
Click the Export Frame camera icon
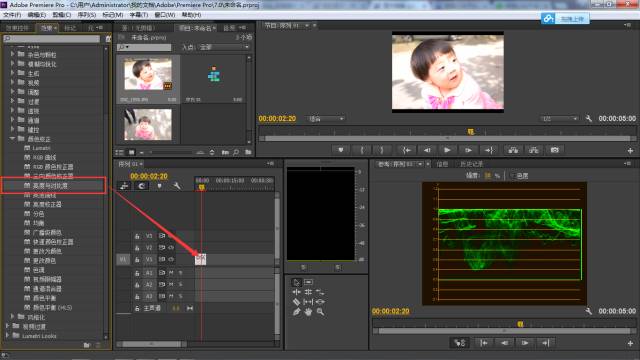click(x=554, y=150)
